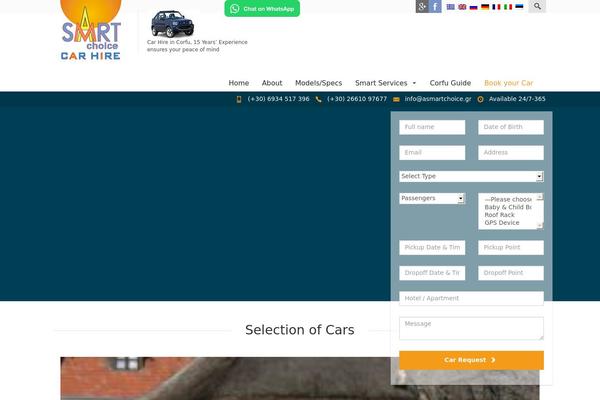600x400 pixels.
Task: Focus the Hotel / Apartment field
Action: [471, 299]
